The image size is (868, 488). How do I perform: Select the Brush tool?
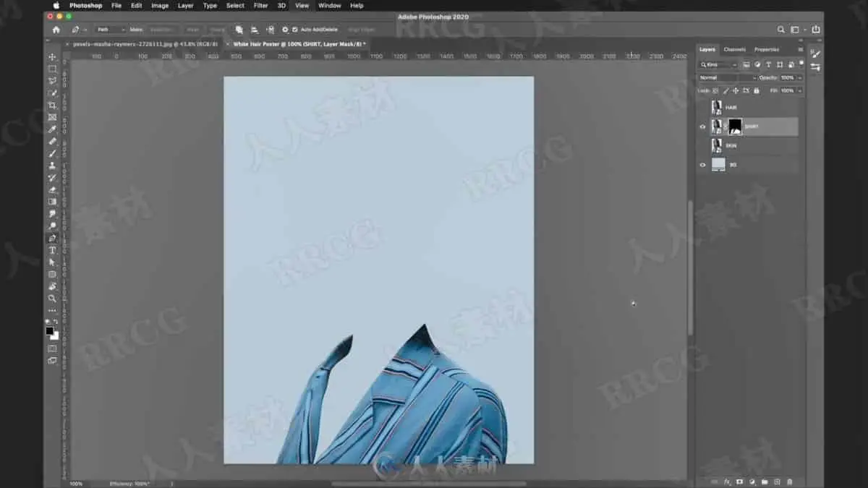pos(52,153)
